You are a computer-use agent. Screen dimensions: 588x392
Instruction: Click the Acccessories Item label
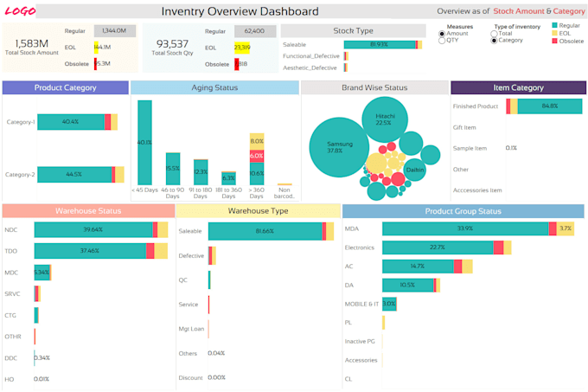477,190
